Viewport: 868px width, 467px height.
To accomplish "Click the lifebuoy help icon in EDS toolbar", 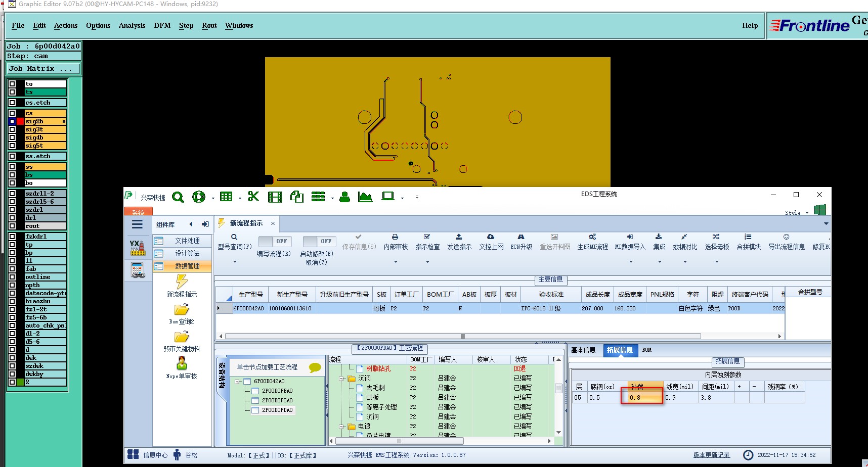I will [x=199, y=197].
